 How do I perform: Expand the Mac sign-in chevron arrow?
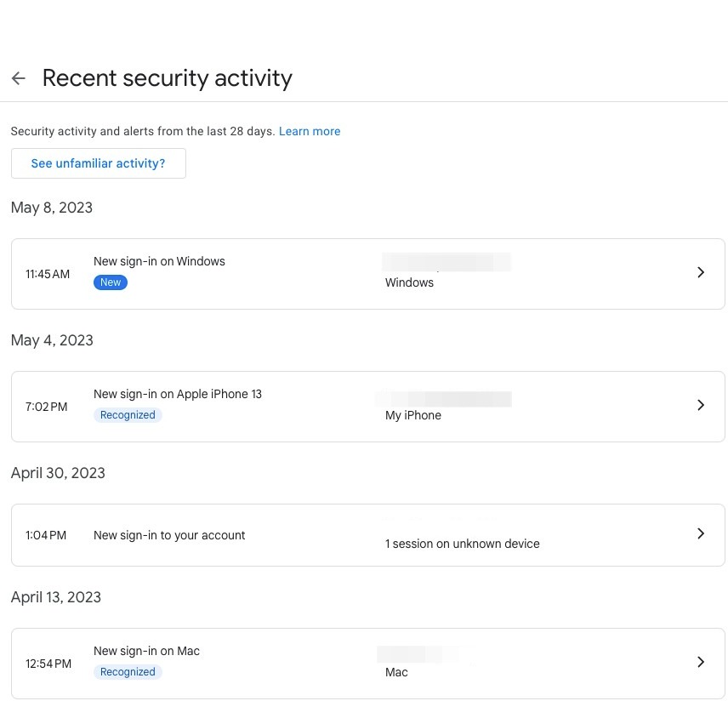click(x=701, y=662)
